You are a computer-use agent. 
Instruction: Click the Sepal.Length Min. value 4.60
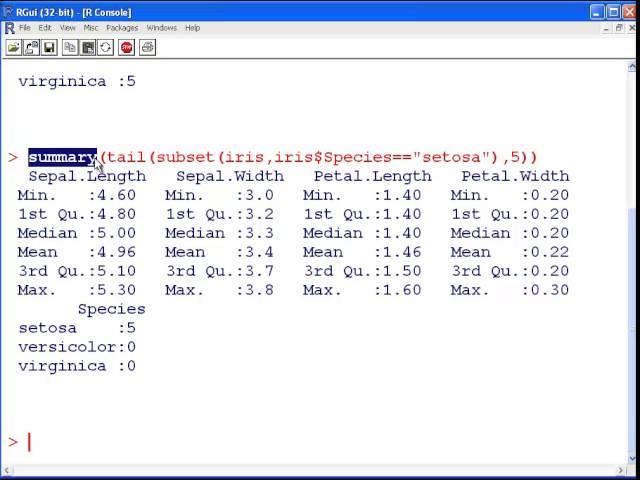tap(116, 195)
